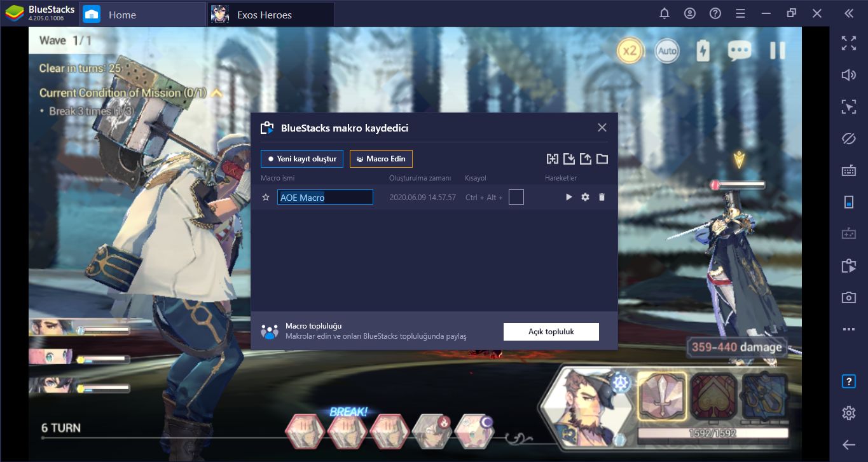
Task: Toggle the Auto battle button
Action: click(x=666, y=51)
